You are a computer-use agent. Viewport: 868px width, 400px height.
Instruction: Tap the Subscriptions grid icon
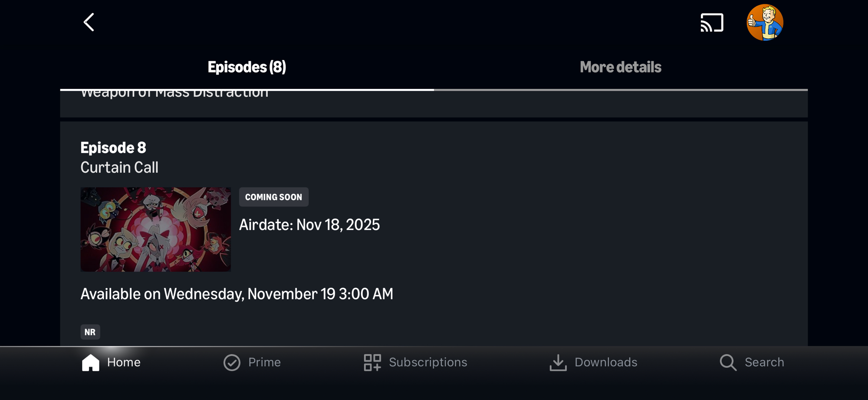click(x=372, y=362)
